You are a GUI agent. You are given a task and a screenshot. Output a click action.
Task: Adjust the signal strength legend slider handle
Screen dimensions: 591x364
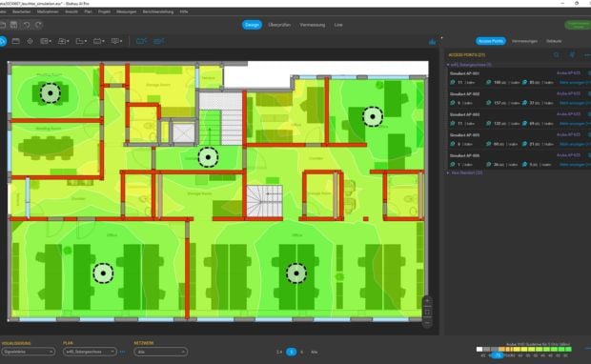coord(498,355)
